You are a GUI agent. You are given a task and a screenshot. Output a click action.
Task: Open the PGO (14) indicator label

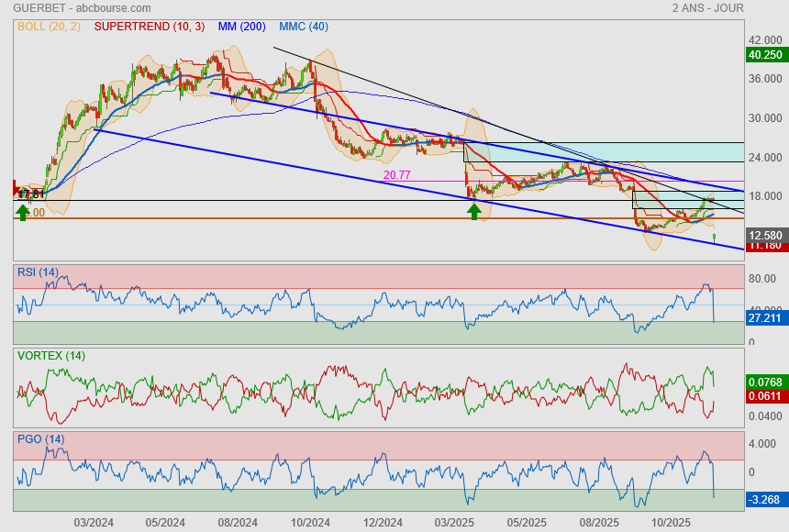(x=40, y=438)
